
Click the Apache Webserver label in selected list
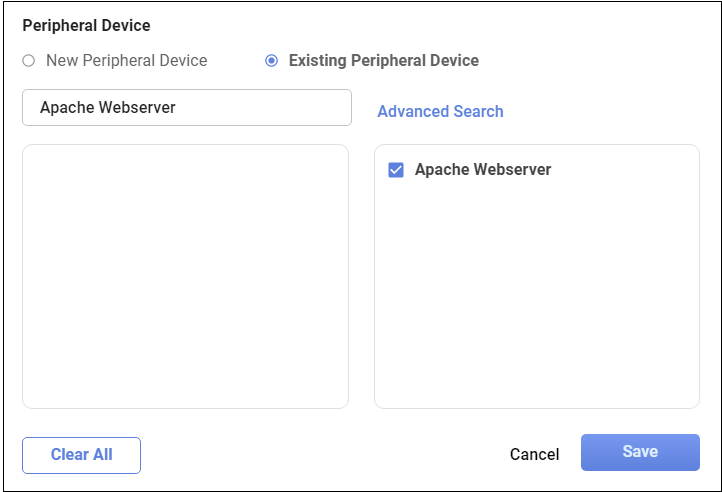pos(483,170)
